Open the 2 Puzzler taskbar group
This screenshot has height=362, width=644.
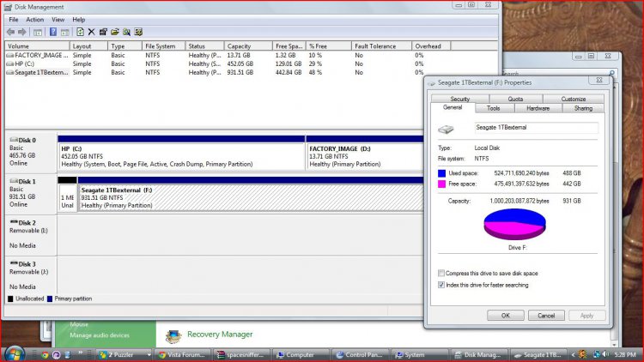pos(125,355)
